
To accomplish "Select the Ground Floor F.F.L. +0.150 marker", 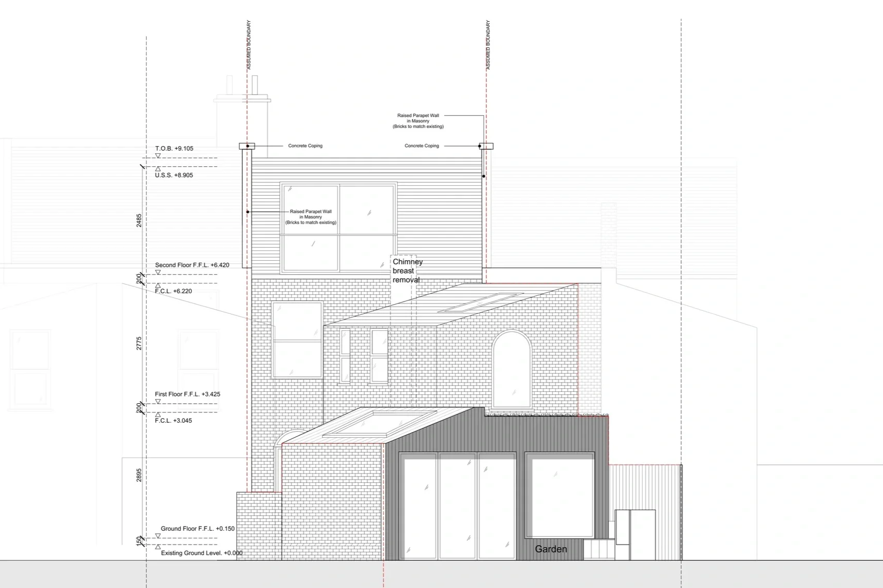I will click(x=158, y=536).
